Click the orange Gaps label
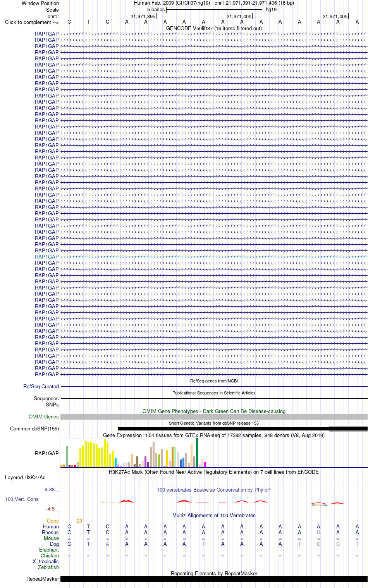Viewport: 368px width, 588px height. coord(53,521)
